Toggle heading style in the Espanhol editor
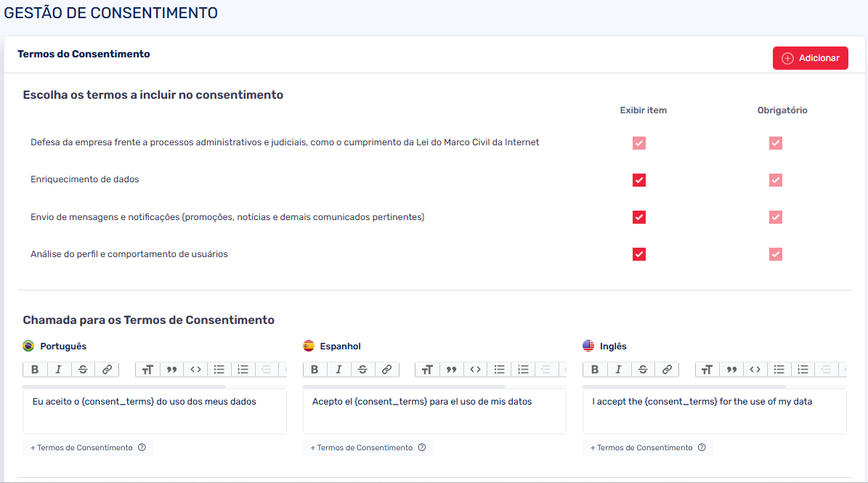This screenshot has height=483, width=868. pyautogui.click(x=427, y=370)
